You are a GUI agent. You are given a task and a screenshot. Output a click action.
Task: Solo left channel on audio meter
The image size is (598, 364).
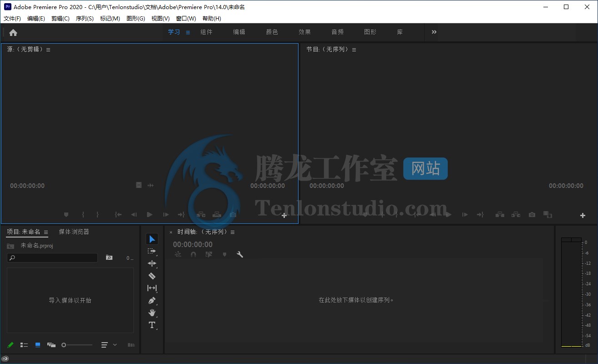point(566,239)
